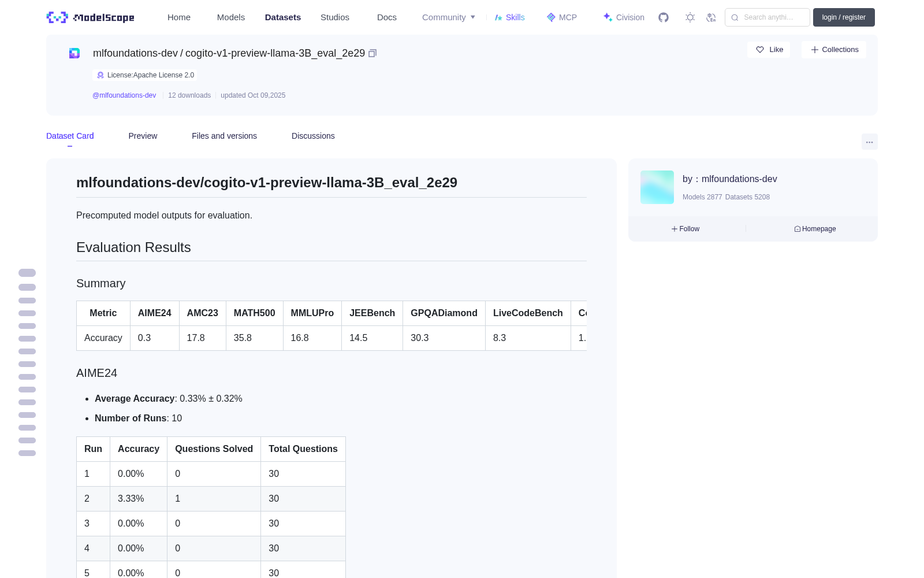
Task: Copy dataset name using the copy icon
Action: [x=372, y=53]
